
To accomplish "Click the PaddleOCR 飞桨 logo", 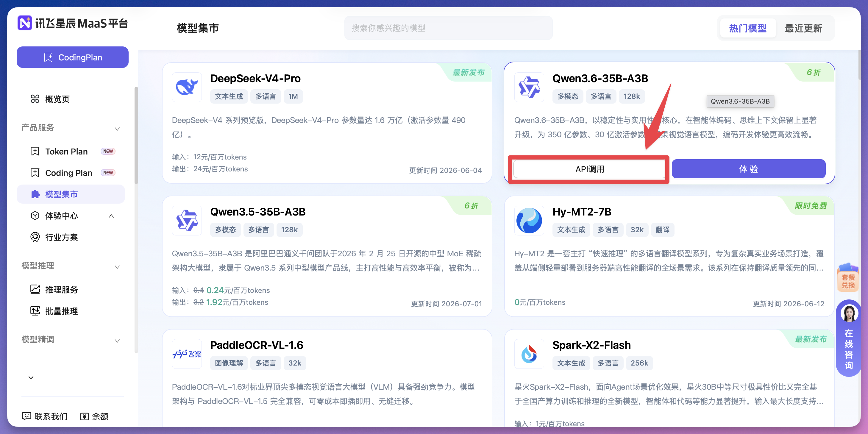I will pyautogui.click(x=187, y=354).
